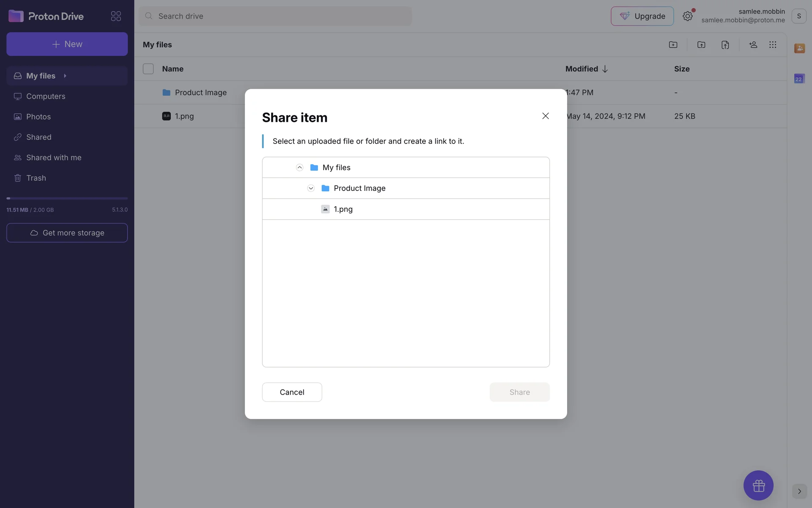Click the share with user icon

[x=753, y=45]
